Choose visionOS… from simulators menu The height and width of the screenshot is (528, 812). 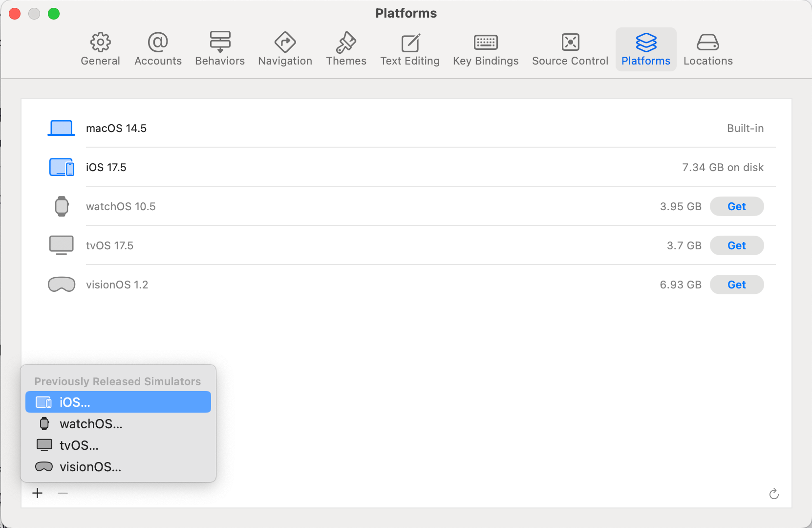click(x=118, y=467)
